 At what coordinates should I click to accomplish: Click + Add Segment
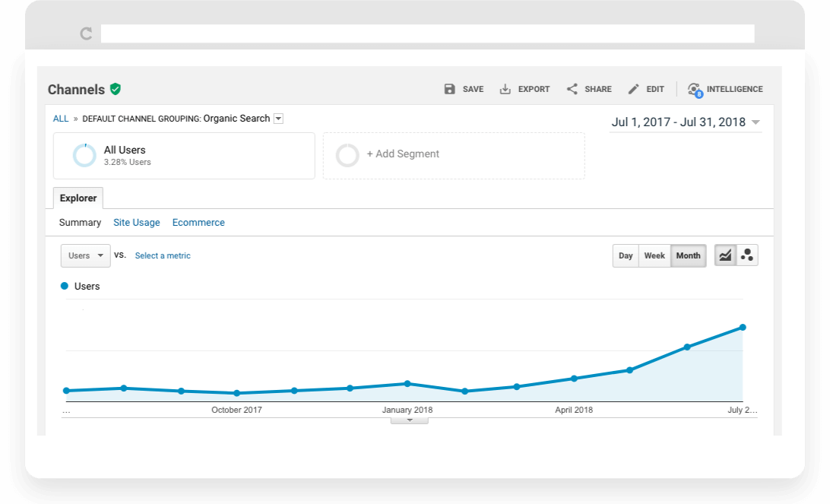pos(403,154)
